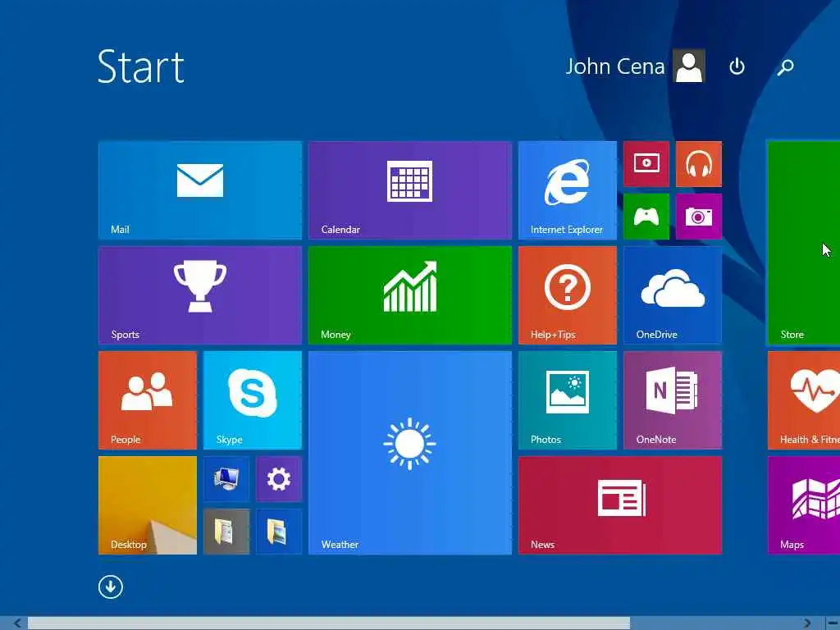840x630 pixels.
Task: Open the Pictures folder tile
Action: tap(279, 532)
